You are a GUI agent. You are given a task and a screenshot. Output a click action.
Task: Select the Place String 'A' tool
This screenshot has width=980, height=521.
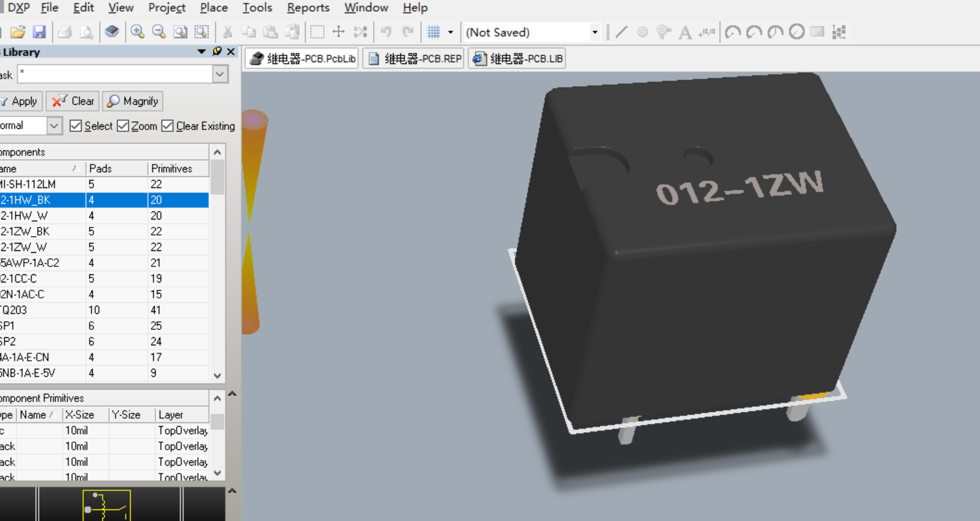685,32
